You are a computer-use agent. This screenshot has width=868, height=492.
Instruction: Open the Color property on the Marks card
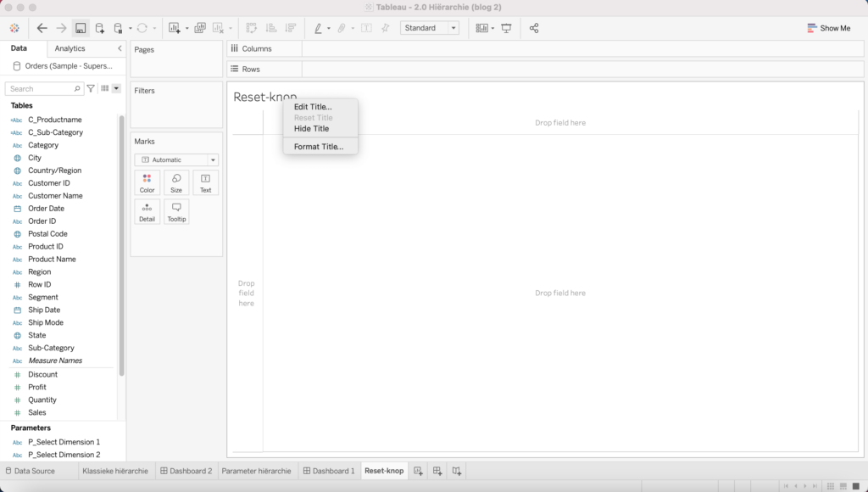(147, 182)
